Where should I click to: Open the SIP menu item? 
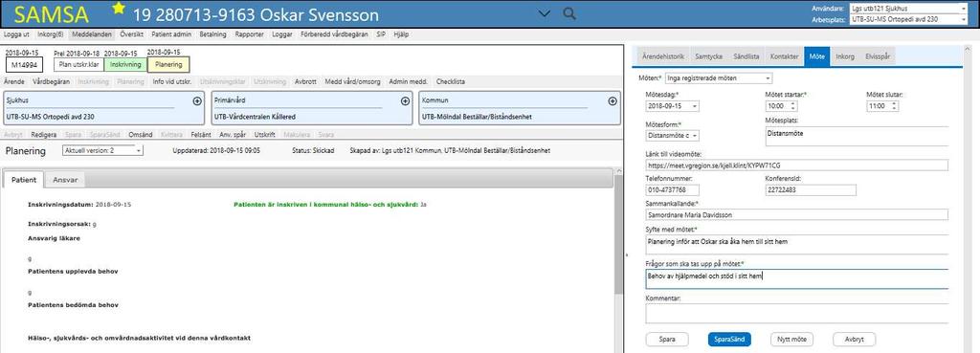pos(381,34)
